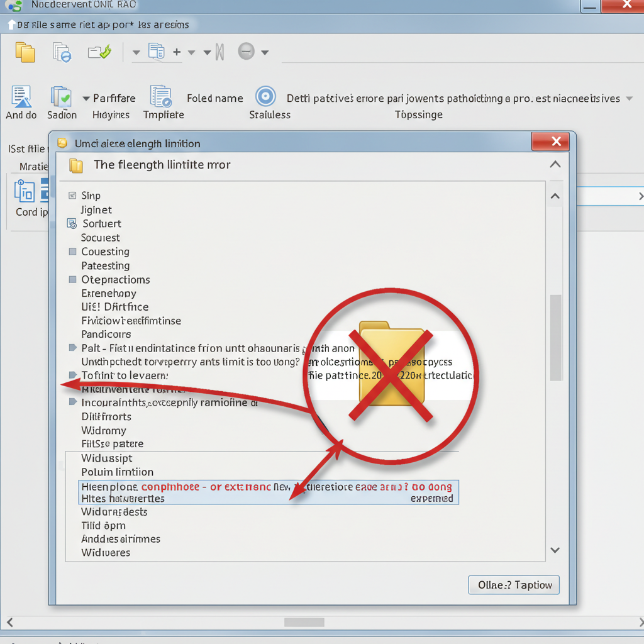Viewport: 644px width, 644px height.
Task: Expand the 'Tofıtint to levaern' tree item
Action: [73, 375]
